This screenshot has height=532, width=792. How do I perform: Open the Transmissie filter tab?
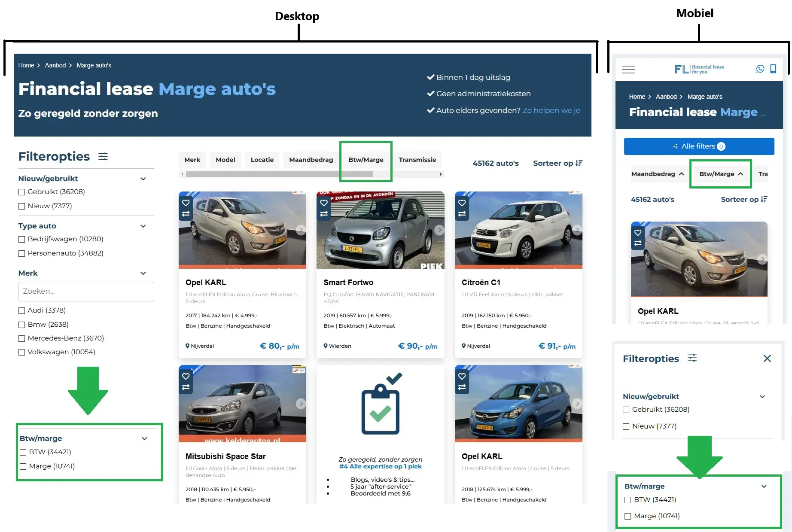click(417, 160)
